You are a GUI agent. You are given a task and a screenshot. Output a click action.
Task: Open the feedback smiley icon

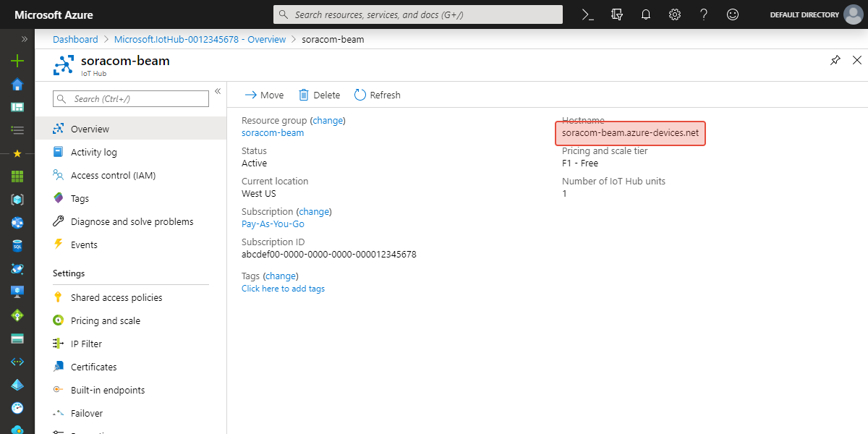coord(733,14)
